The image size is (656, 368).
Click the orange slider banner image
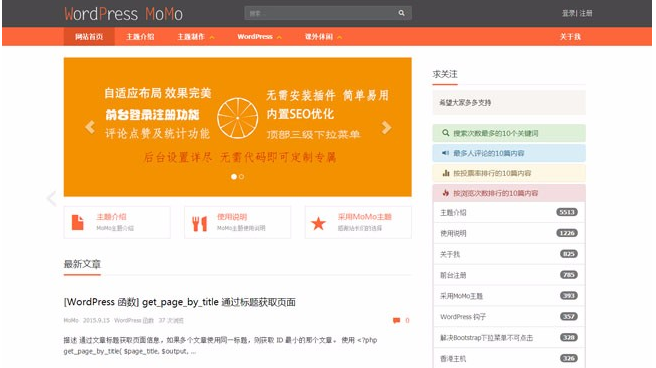click(238, 127)
